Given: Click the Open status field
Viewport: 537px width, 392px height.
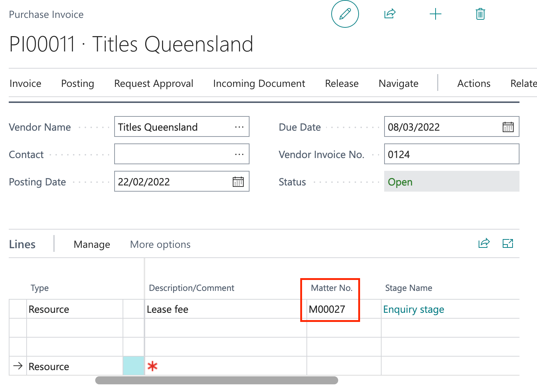Looking at the screenshot, I should click(452, 181).
